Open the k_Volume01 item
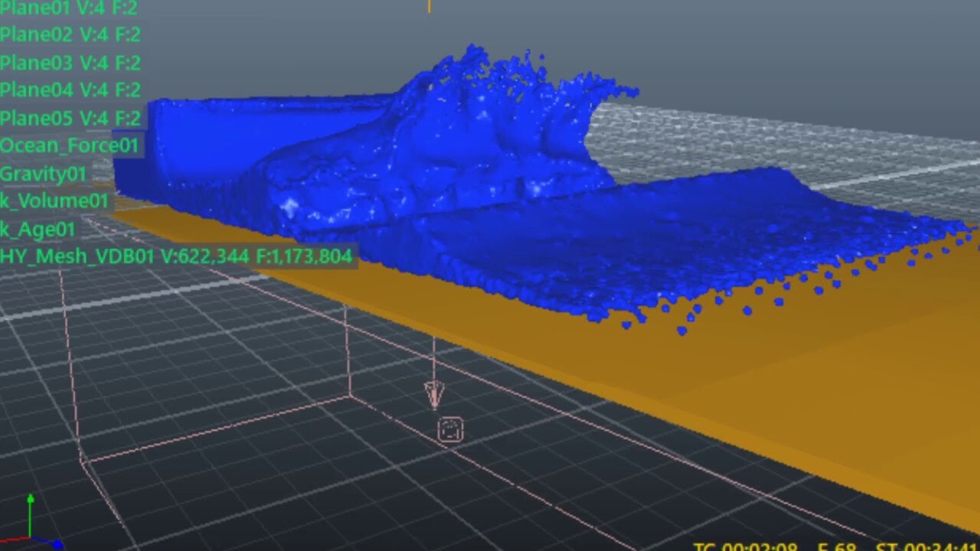980x551 pixels. [54, 201]
